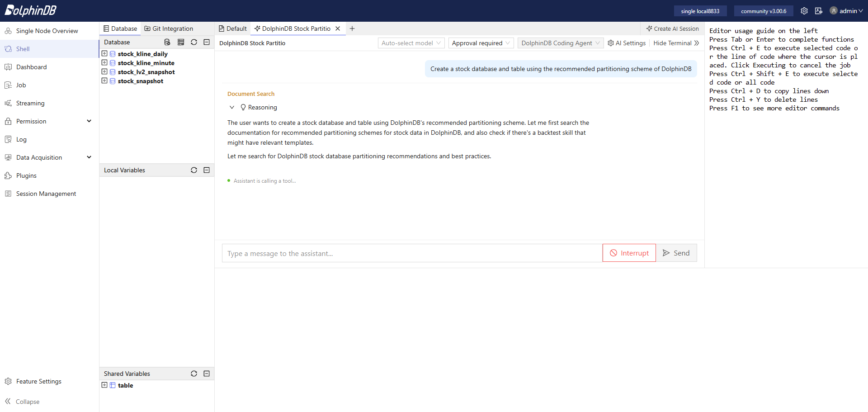Switch to the Git Integration tab
The height and width of the screenshot is (412, 868).
point(169,28)
